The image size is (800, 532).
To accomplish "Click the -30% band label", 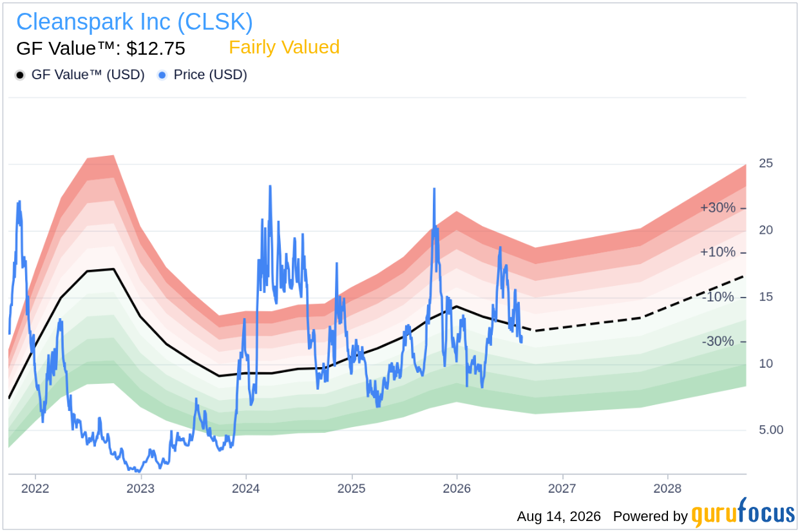I will tap(718, 341).
